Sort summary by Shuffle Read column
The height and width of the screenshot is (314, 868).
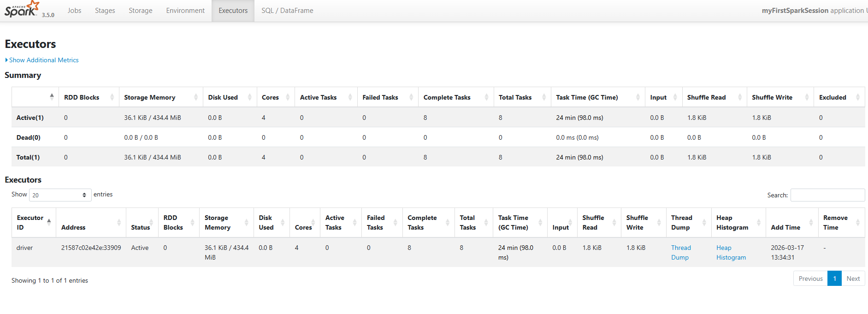[x=714, y=97]
